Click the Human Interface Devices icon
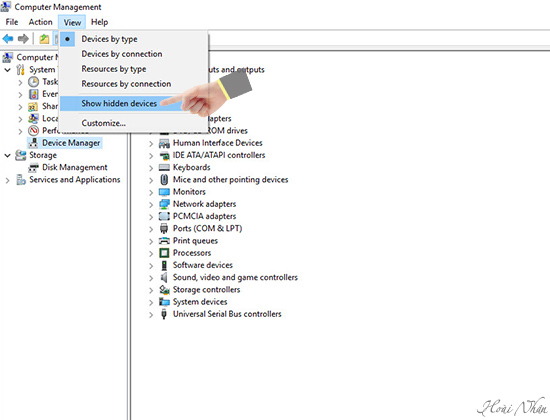The image size is (550, 420). (164, 143)
